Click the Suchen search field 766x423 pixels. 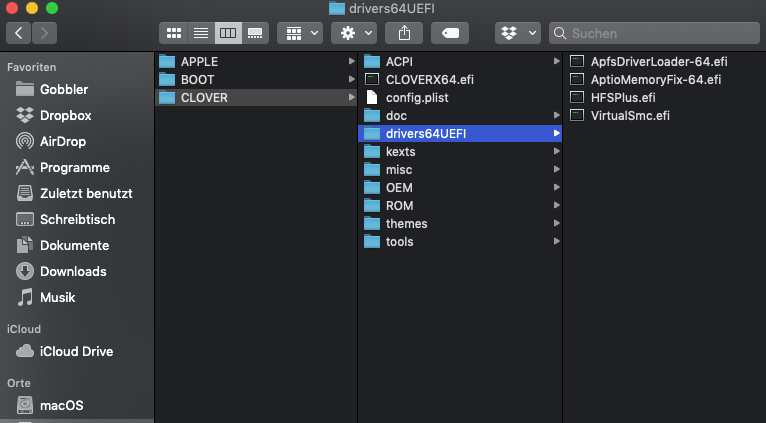(x=654, y=33)
